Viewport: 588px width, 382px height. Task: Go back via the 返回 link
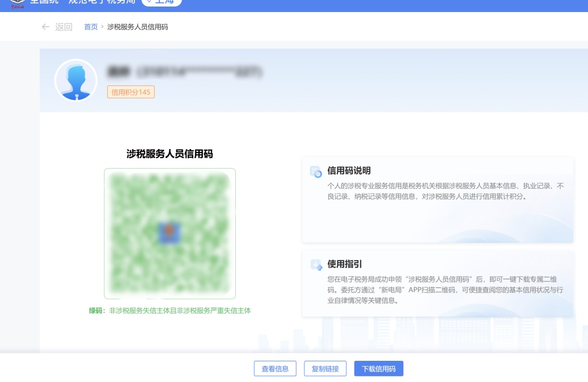click(63, 27)
